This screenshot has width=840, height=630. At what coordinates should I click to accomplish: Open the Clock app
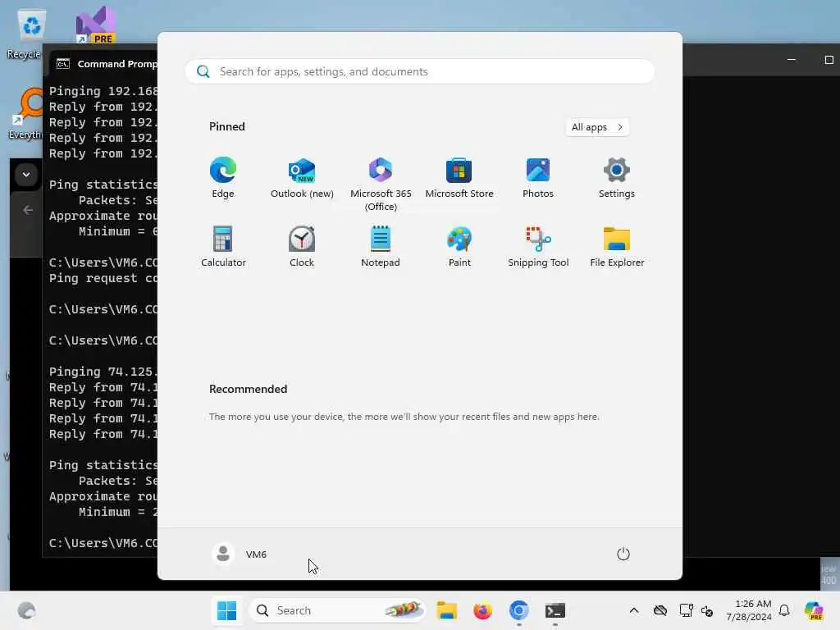point(302,247)
